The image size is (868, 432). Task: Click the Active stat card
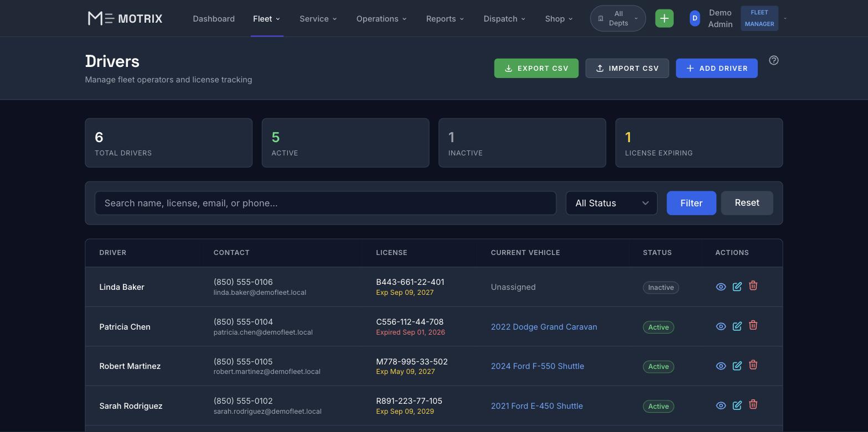[345, 143]
